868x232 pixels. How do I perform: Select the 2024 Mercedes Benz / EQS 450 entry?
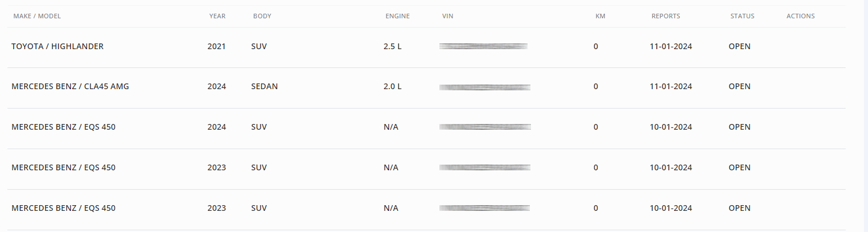(x=427, y=128)
